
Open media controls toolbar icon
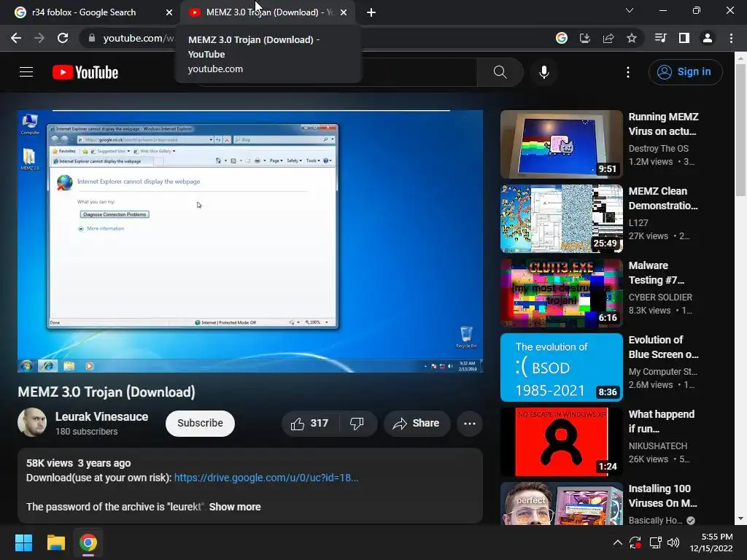[x=660, y=38]
